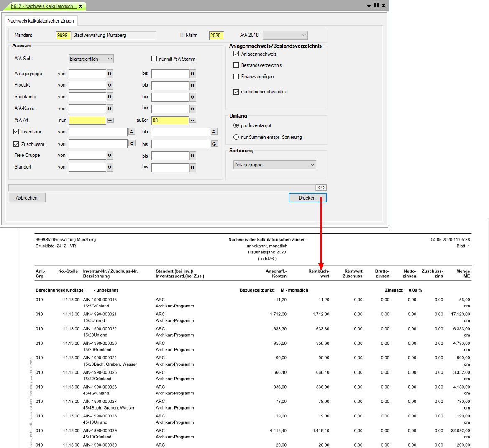Uncheck nur betriebsnotwendige option
489x448 pixels.
click(236, 92)
